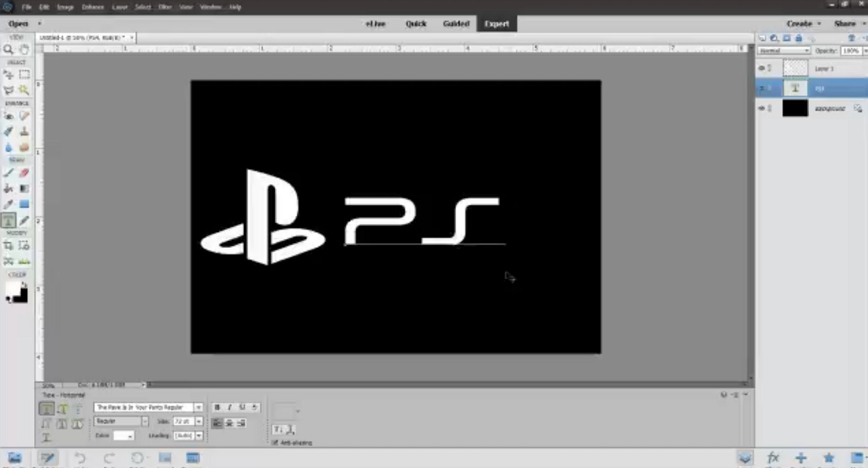868x468 pixels.
Task: Select the Content-Aware Move tool
Action: (8, 261)
